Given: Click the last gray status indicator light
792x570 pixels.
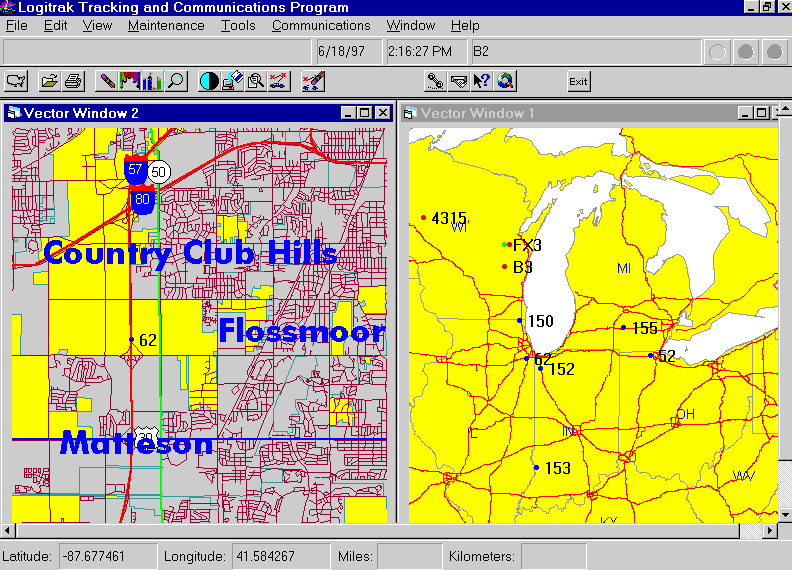Looking at the screenshot, I should (774, 52).
